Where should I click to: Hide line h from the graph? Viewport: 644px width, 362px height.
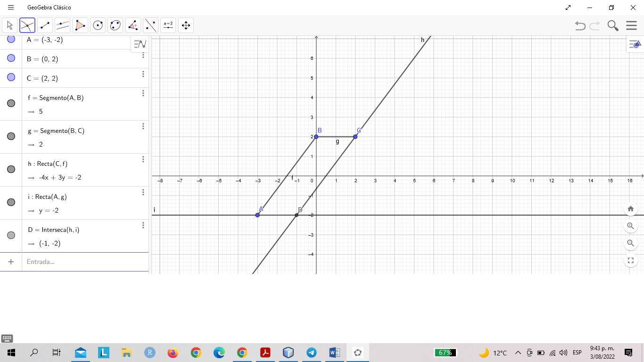(11, 169)
